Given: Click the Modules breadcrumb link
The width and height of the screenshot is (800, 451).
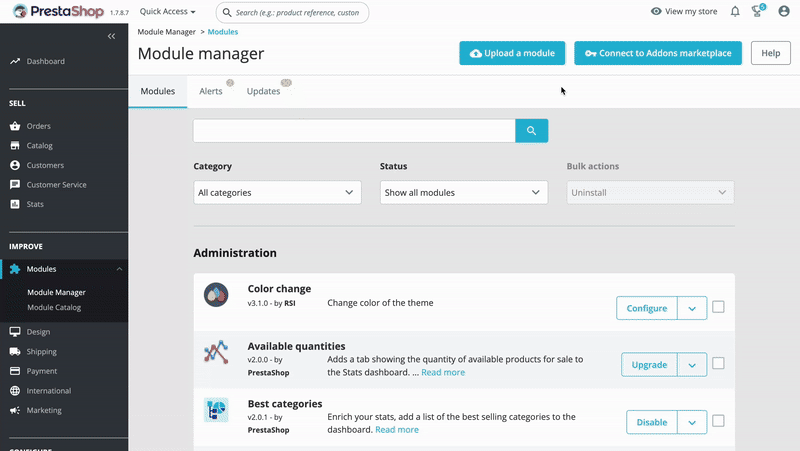Looking at the screenshot, I should (223, 32).
